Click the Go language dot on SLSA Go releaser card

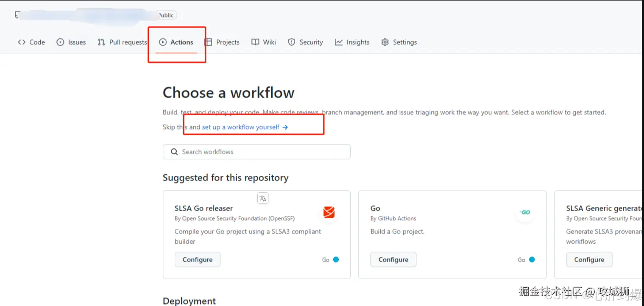336,259
